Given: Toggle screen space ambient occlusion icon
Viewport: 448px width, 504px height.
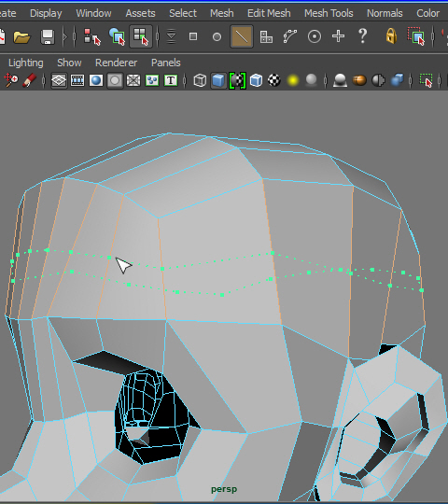Looking at the screenshot, I should (341, 80).
